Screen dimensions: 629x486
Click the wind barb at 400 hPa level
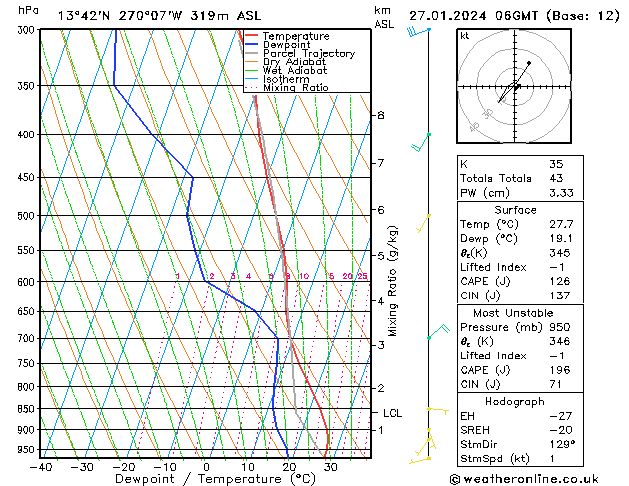pos(421,142)
